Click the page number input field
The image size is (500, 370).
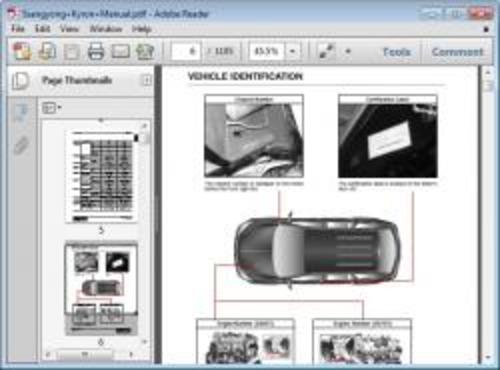click(186, 51)
